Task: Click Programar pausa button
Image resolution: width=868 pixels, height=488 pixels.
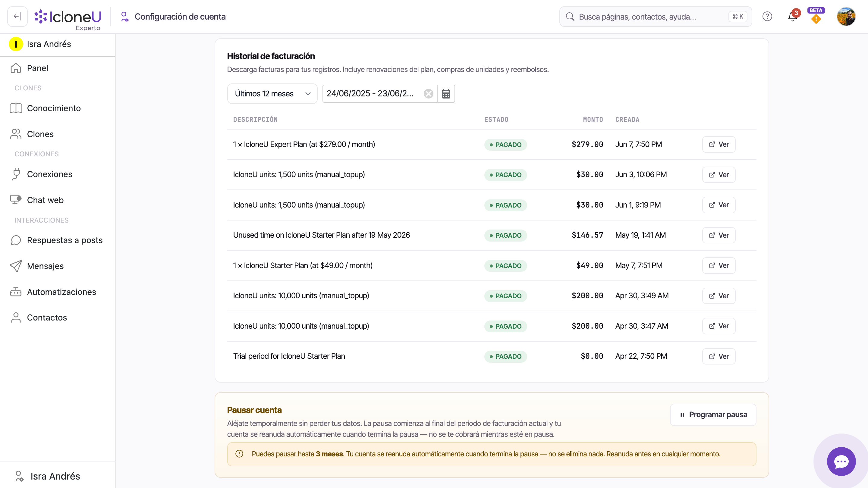Action: [713, 414]
